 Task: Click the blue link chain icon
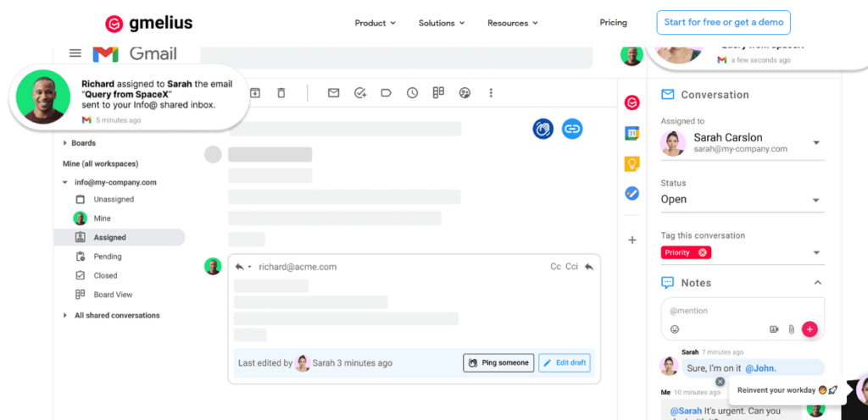pyautogui.click(x=572, y=129)
